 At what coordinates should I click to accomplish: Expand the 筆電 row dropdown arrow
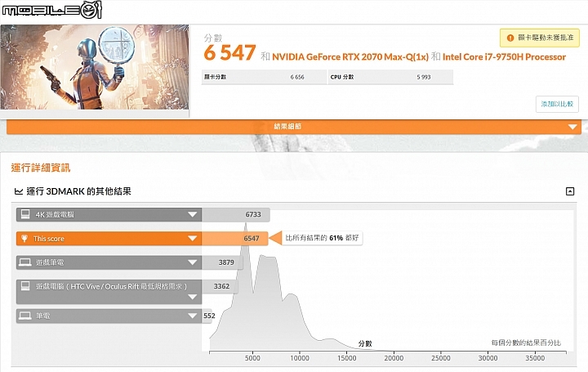193,316
